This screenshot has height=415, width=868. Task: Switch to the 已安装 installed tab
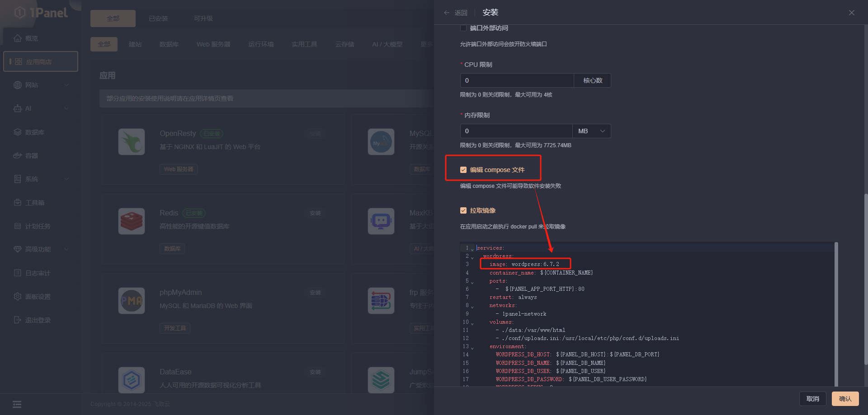pyautogui.click(x=158, y=19)
